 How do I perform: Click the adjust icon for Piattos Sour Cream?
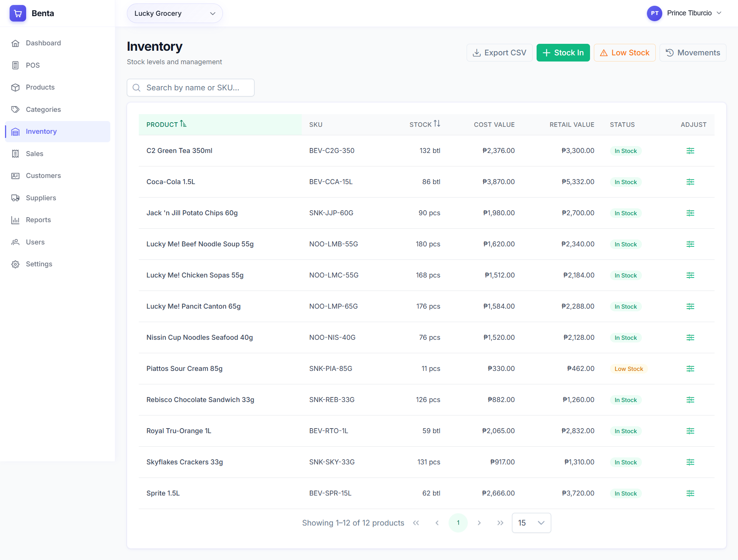pyautogui.click(x=690, y=368)
